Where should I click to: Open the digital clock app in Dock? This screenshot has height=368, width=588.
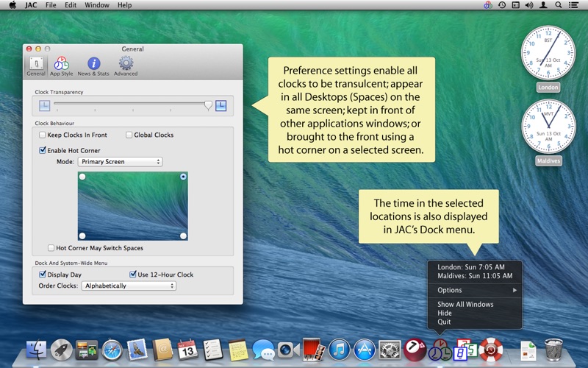[x=465, y=350]
